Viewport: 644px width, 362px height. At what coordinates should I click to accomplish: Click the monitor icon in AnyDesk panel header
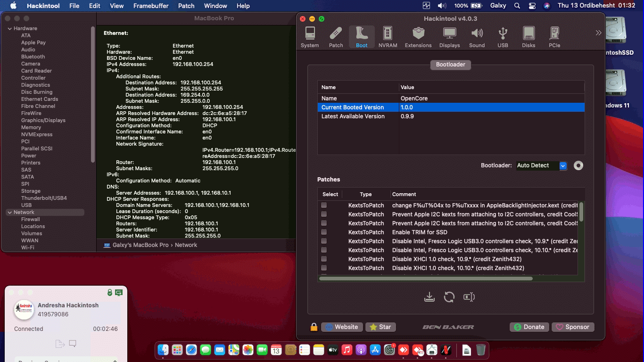(x=119, y=293)
